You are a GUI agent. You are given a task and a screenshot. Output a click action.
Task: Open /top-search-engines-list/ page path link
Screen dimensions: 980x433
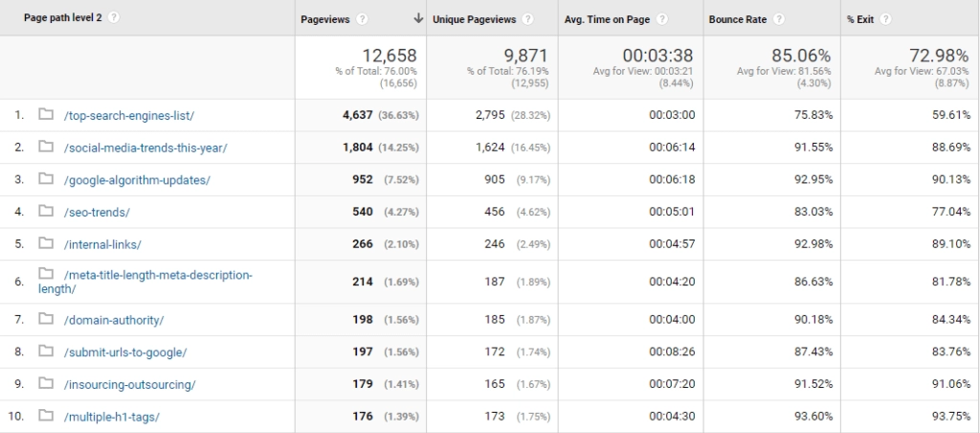[129, 116]
